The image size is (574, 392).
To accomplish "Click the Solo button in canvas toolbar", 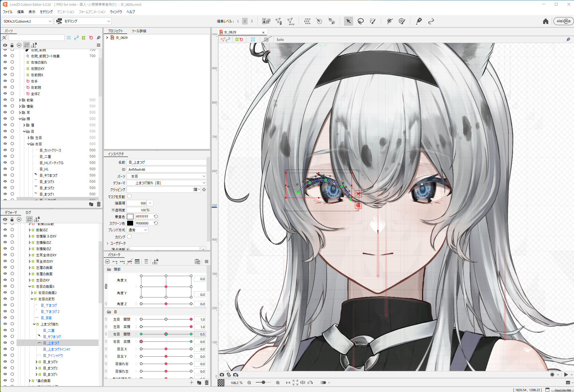I will tap(280, 40).
